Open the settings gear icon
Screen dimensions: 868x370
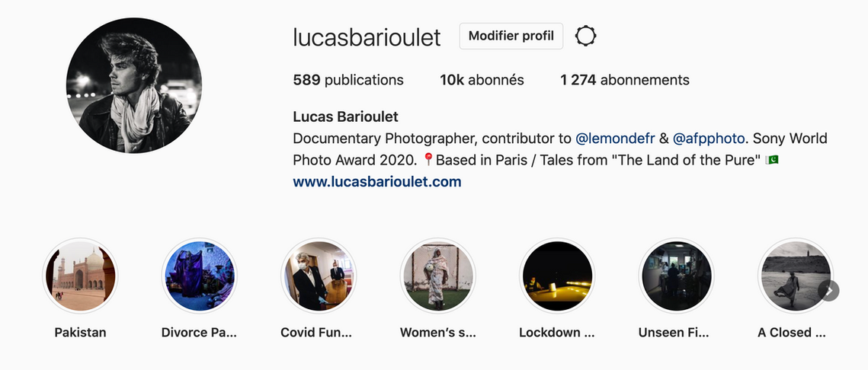pyautogui.click(x=585, y=37)
